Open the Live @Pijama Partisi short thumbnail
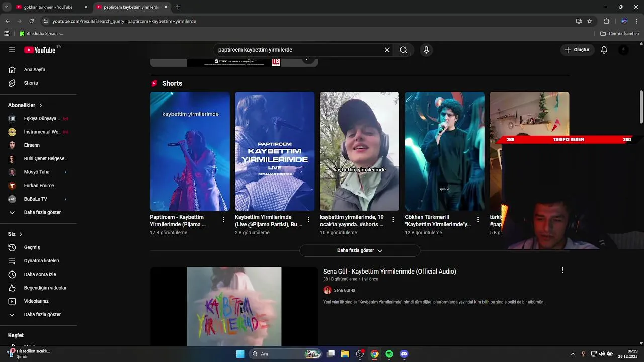The image size is (644, 362). point(275,151)
